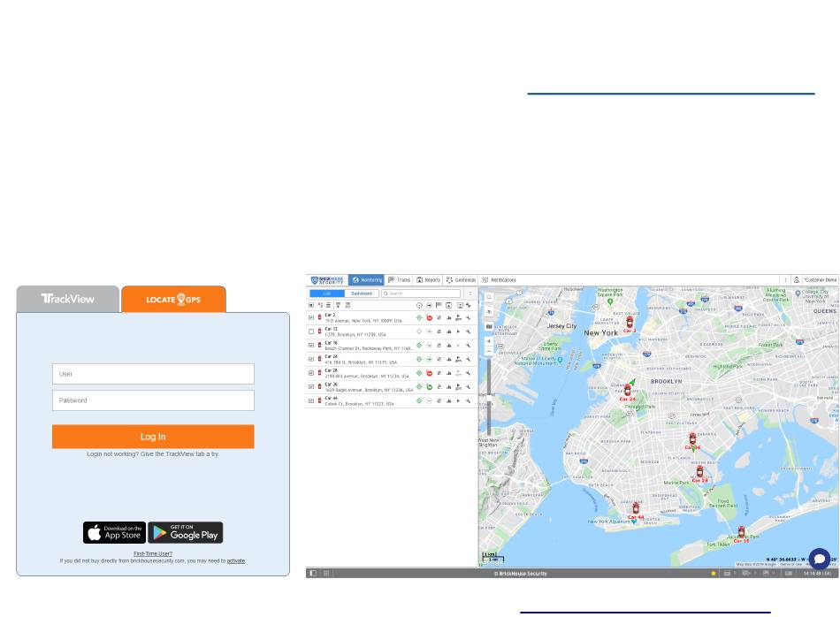
Task: Open the Geofences tab
Action: [x=462, y=279]
